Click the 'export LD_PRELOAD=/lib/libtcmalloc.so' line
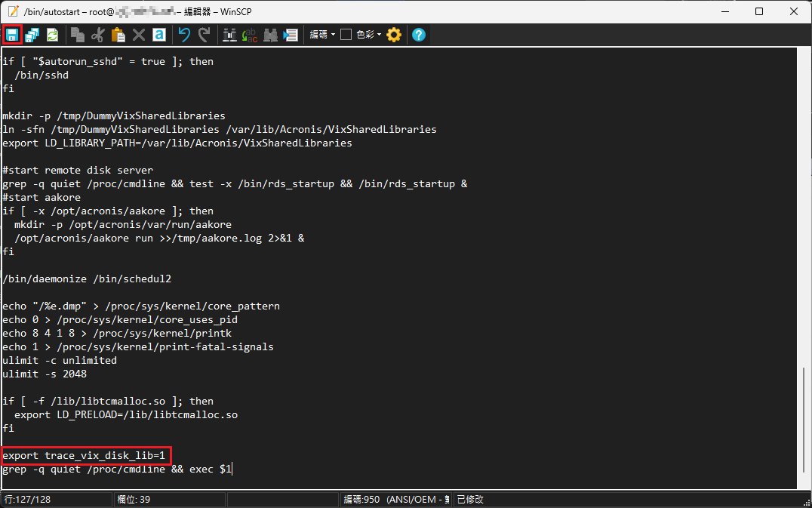Screen dimensions: 812x508 tap(126, 415)
